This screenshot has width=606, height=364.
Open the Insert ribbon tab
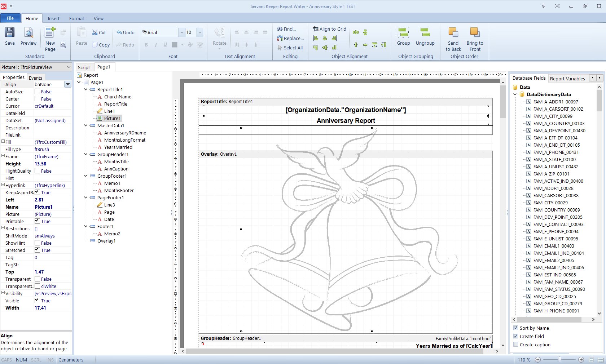pos(53,18)
